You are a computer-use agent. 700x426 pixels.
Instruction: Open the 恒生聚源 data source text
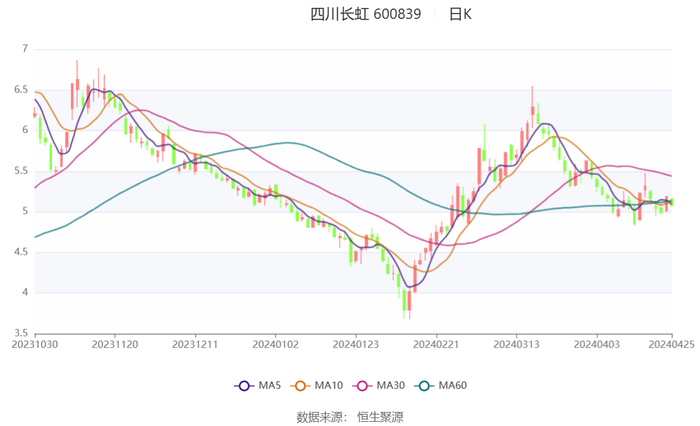coord(380,416)
